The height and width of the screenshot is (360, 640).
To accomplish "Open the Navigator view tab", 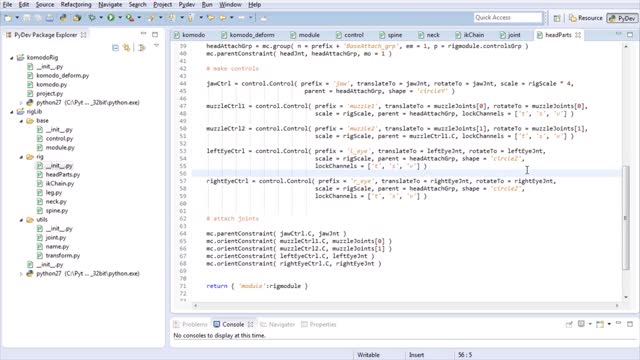I will click(278, 324).
